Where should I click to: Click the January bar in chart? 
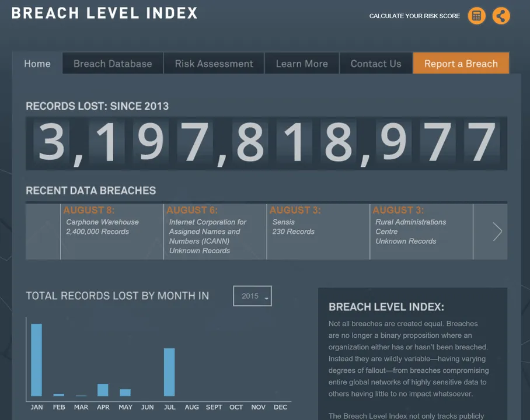click(x=36, y=360)
